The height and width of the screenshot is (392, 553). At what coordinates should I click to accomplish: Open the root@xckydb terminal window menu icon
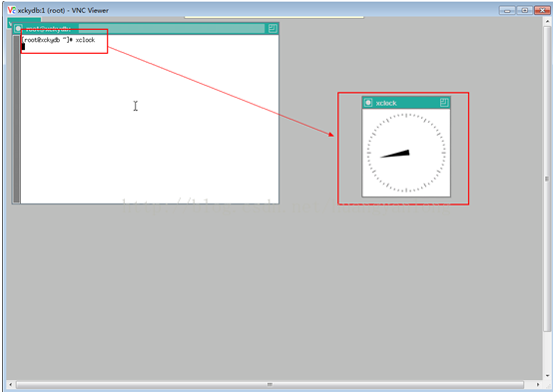18,29
